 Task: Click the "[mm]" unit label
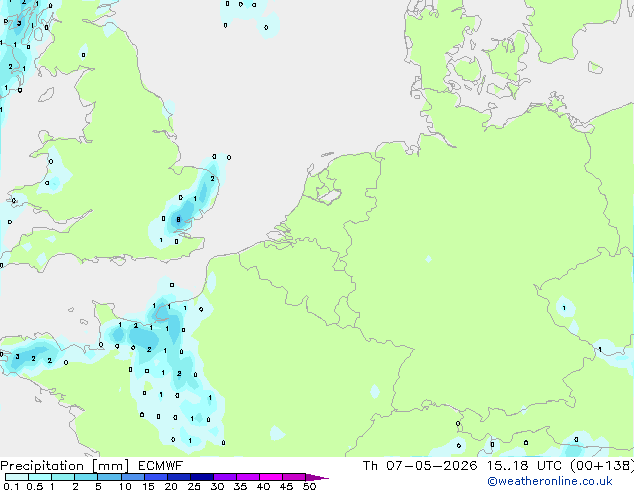(110, 466)
